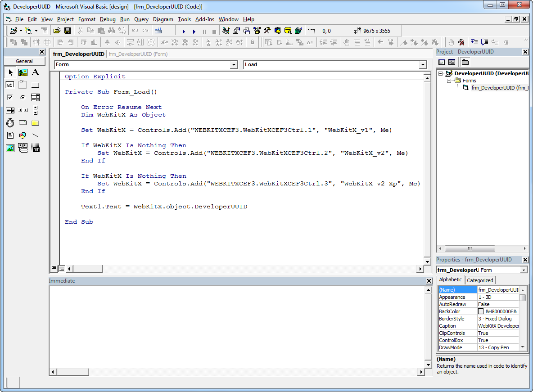The width and height of the screenshot is (533, 392).
Task: Open the File menu
Action: [x=19, y=19]
